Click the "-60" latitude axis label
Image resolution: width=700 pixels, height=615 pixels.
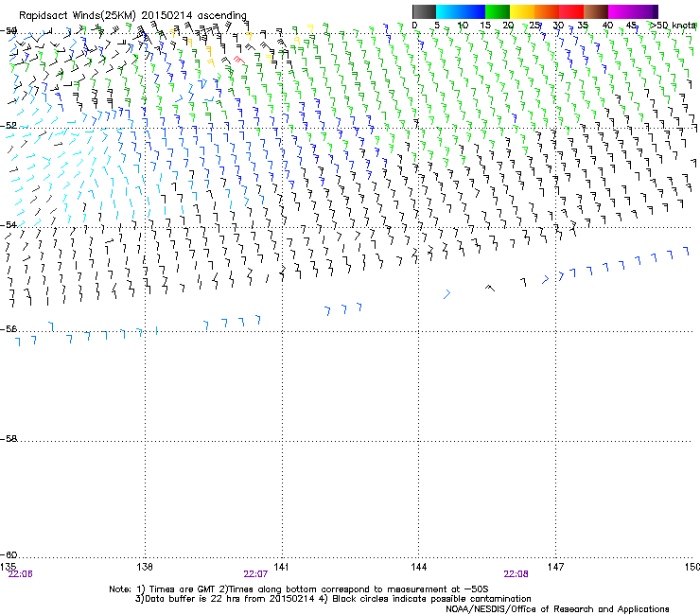9,554
